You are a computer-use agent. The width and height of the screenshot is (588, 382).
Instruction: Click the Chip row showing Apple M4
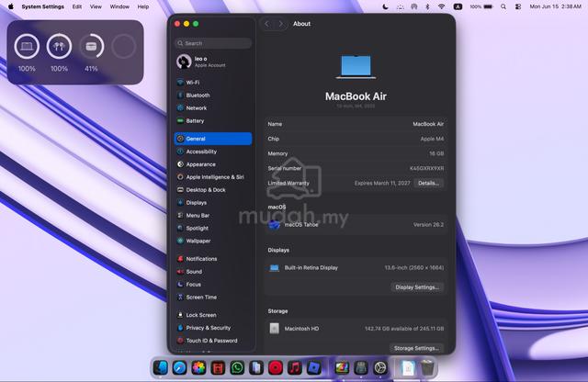point(356,139)
